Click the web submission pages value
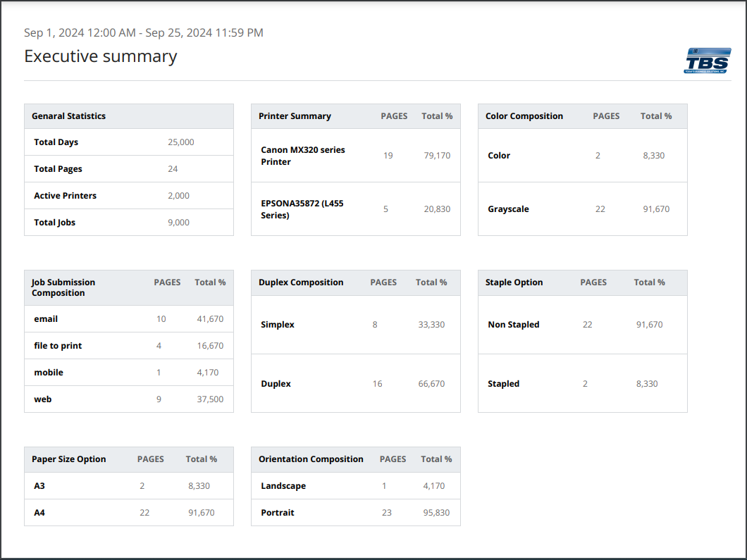This screenshot has width=747, height=560. [x=159, y=399]
